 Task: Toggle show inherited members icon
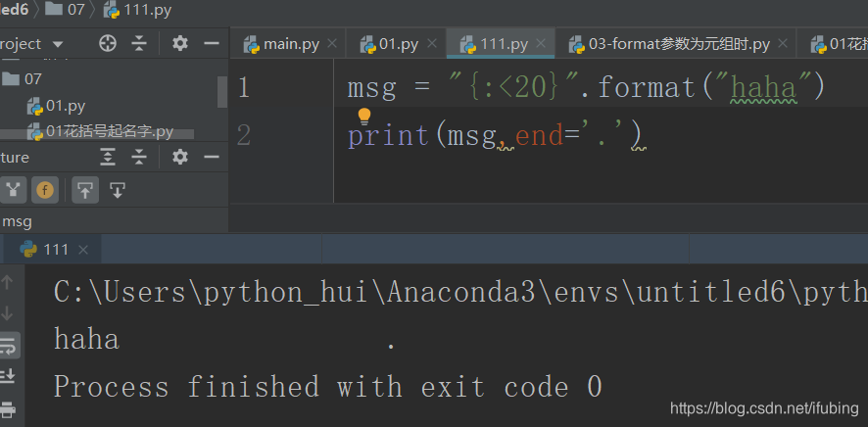point(14,191)
